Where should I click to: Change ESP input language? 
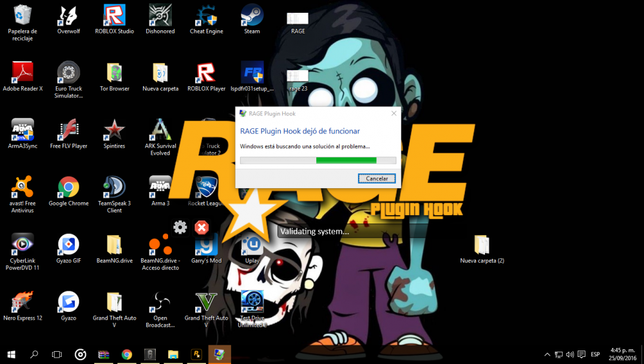point(595,354)
